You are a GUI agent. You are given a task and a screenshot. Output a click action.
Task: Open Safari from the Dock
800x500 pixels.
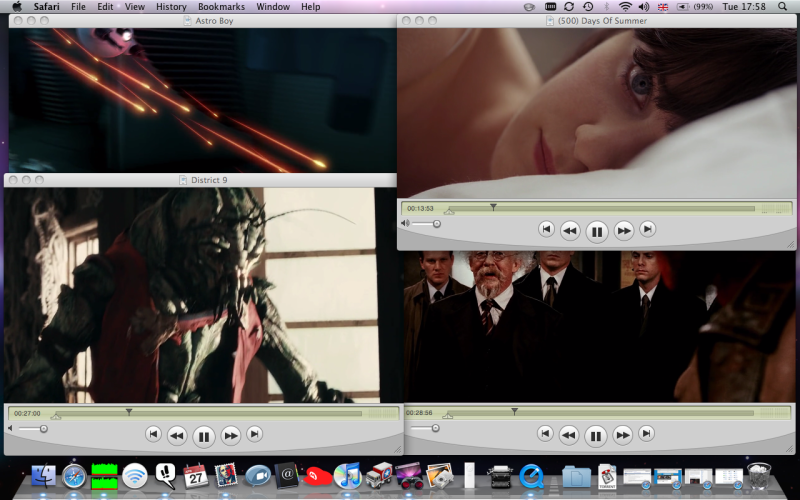(x=74, y=477)
